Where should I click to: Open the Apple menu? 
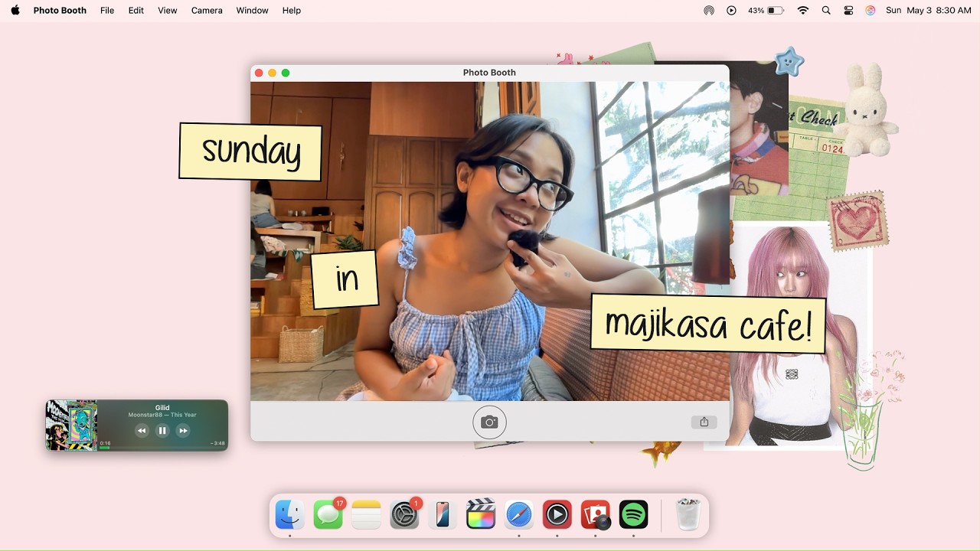pos(15,11)
